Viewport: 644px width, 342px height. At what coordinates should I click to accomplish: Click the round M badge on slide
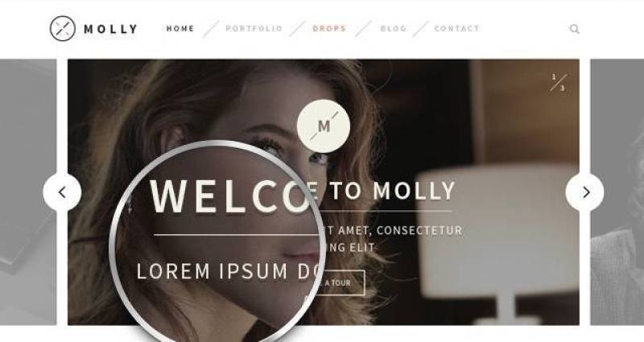point(324,126)
